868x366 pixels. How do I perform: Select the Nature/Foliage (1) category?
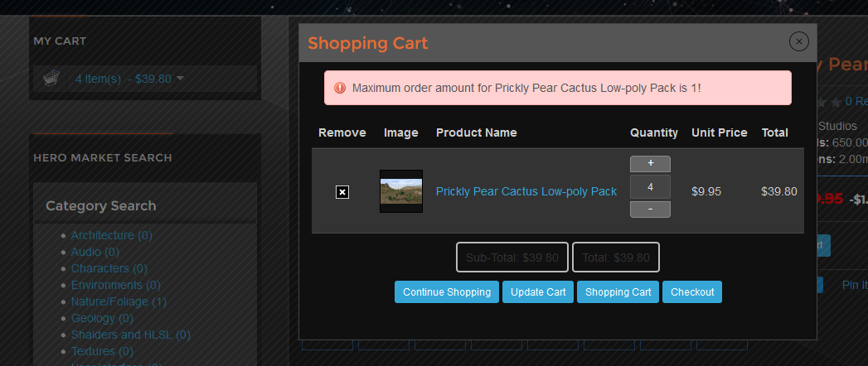click(119, 302)
